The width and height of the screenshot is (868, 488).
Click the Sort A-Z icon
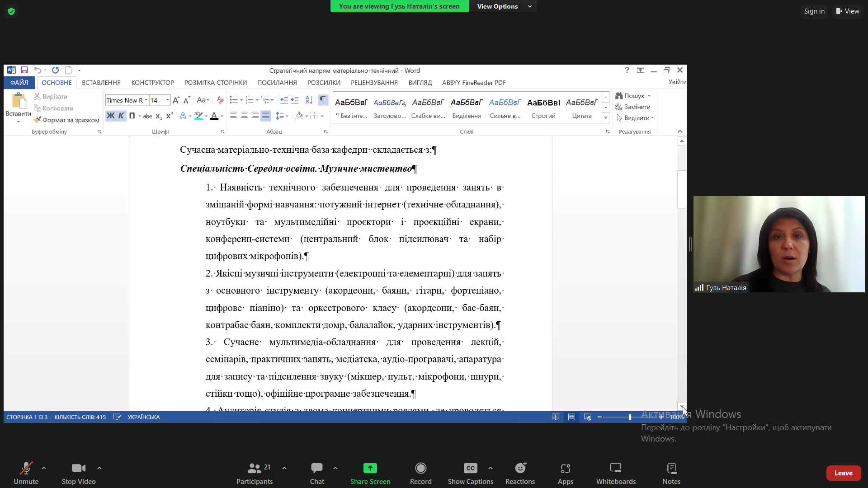tap(309, 100)
